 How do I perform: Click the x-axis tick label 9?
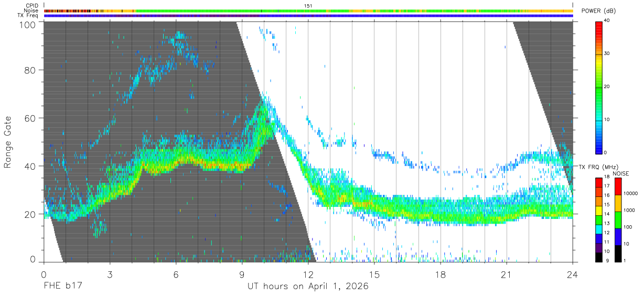pos(242,274)
